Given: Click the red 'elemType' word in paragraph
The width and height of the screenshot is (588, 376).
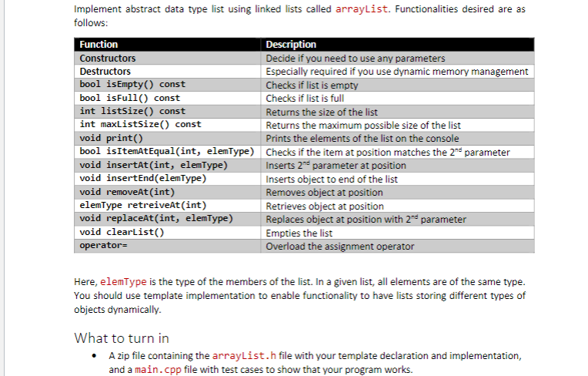Looking at the screenshot, I should click(123, 282).
